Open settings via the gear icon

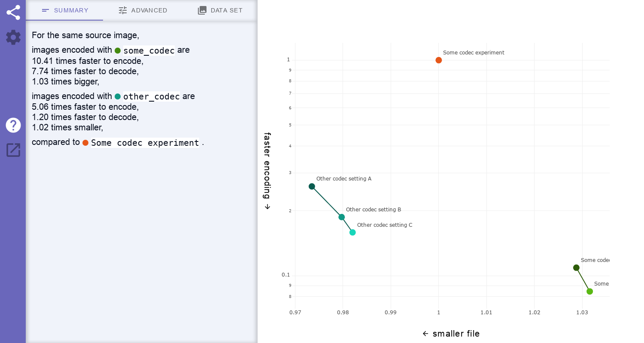pyautogui.click(x=13, y=37)
